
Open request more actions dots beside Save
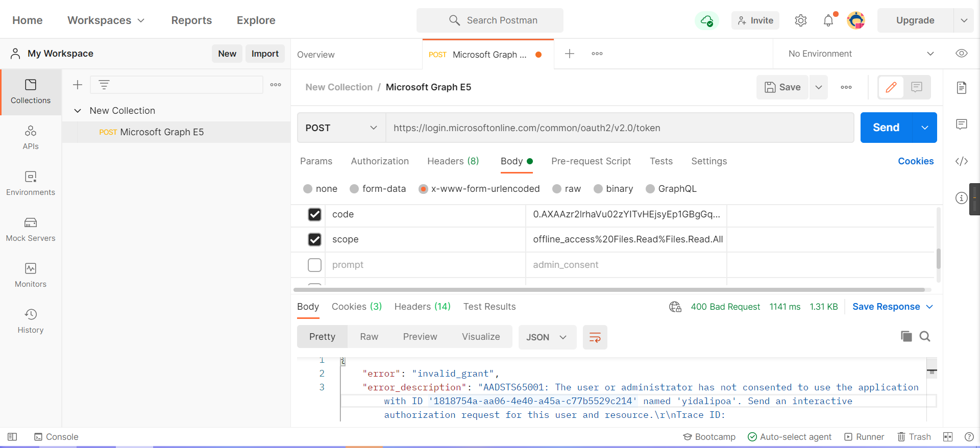846,87
